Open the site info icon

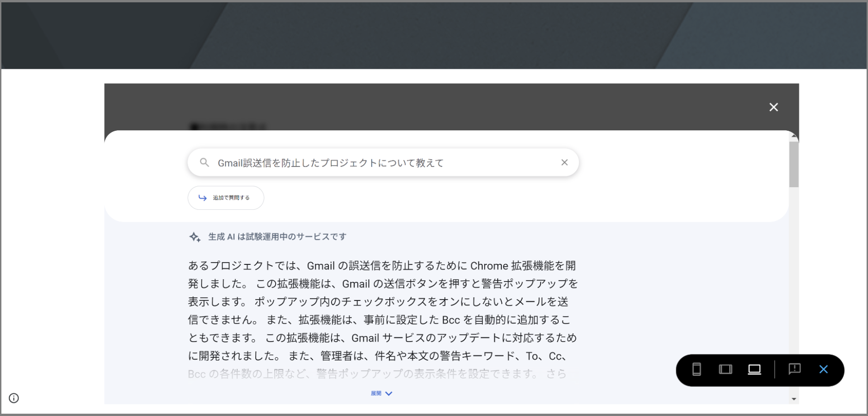click(x=14, y=398)
